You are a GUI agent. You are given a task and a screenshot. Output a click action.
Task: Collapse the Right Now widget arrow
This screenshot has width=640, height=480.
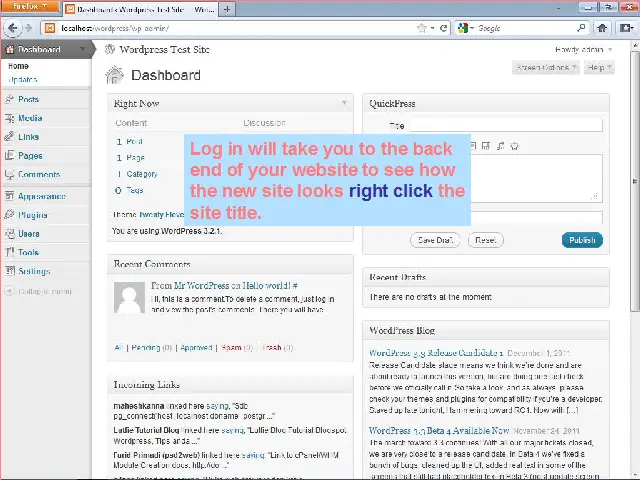pos(344,103)
